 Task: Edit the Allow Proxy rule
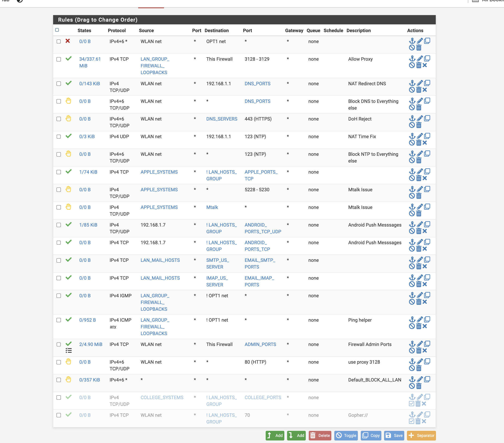(x=420, y=58)
